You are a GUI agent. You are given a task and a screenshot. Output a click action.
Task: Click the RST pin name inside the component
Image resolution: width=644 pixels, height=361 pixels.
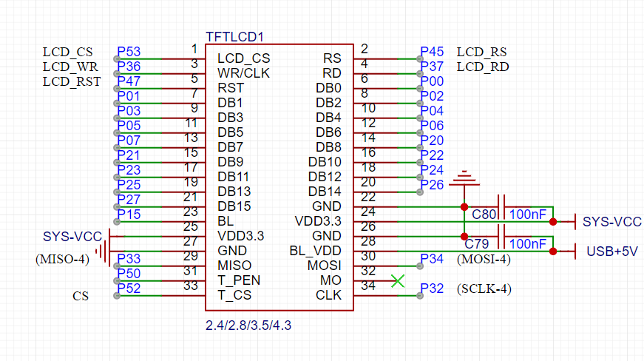coord(231,88)
